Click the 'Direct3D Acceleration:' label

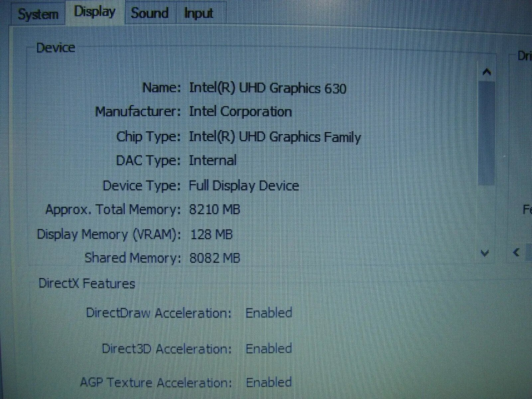[167, 349]
